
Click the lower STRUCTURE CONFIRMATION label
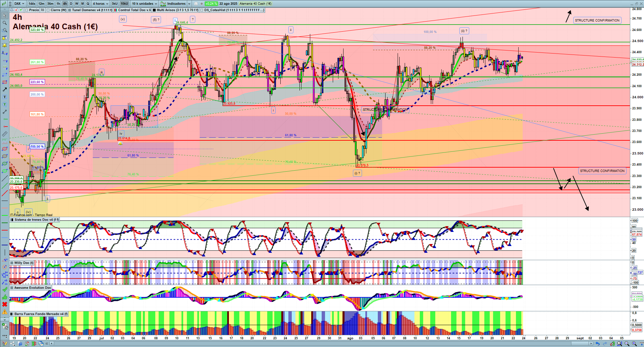602,171
